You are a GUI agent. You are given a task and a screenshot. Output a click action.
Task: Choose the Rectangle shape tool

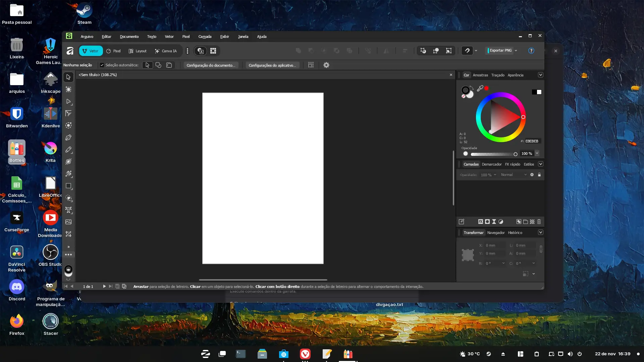(68, 186)
